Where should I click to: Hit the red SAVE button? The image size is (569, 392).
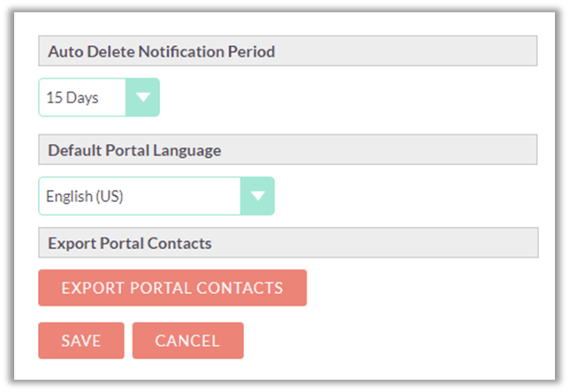81,340
